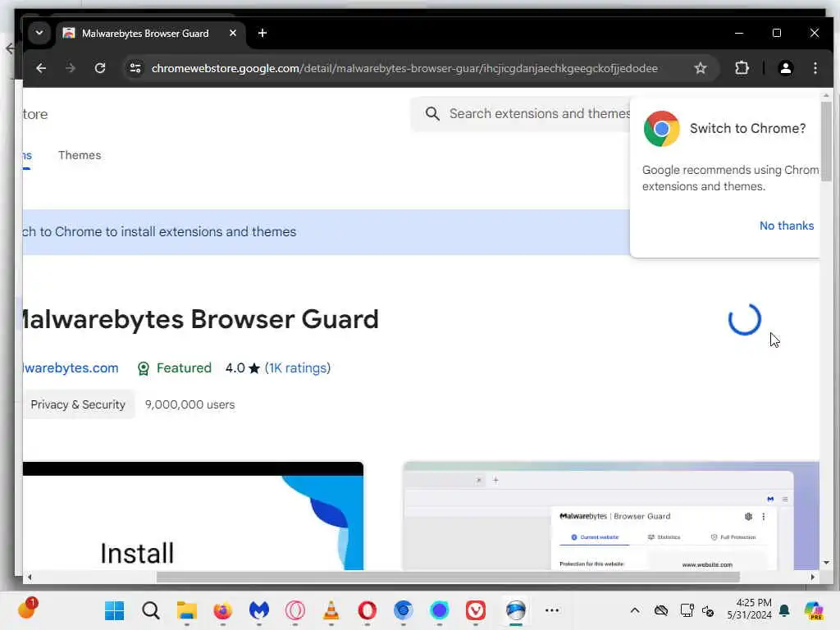840x630 pixels.
Task: Open red Opera browser in taskbar
Action: click(367, 610)
